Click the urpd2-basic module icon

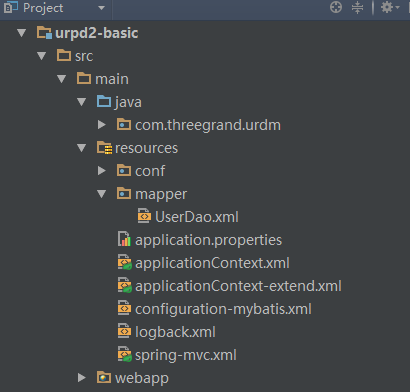click(44, 33)
